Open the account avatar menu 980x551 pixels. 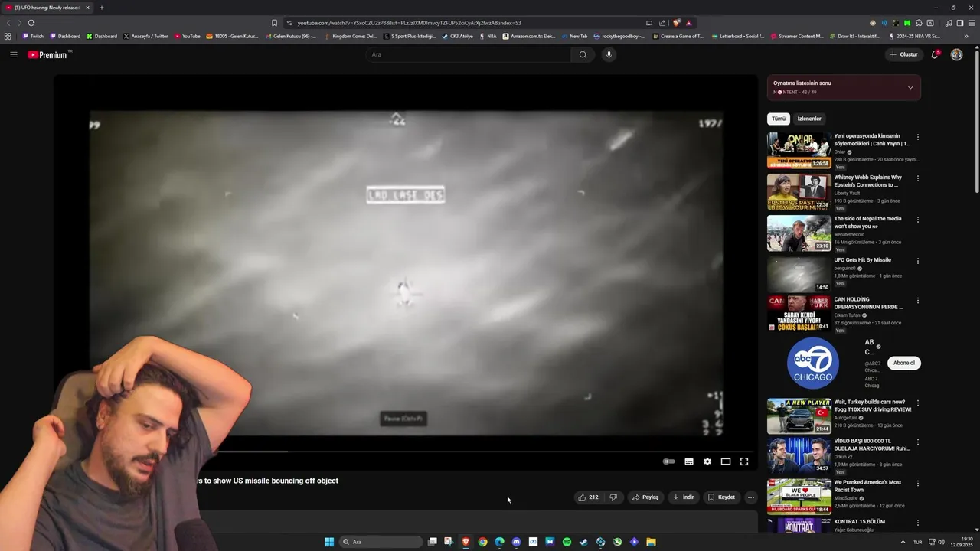[956, 54]
